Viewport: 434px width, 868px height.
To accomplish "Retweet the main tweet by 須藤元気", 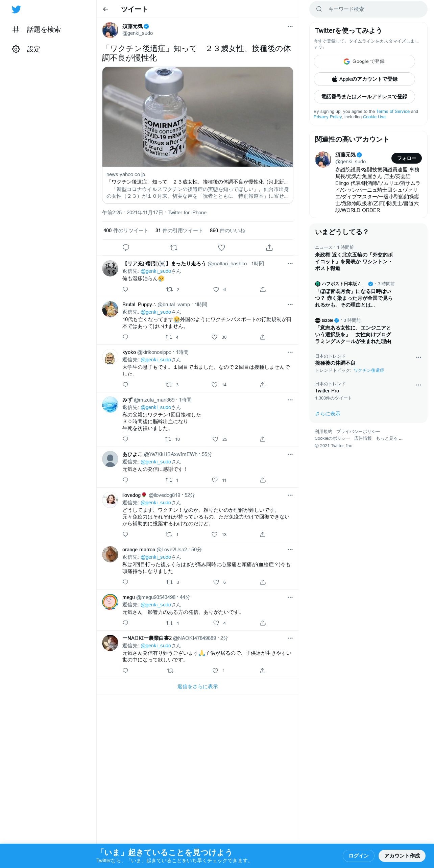I will point(174,248).
